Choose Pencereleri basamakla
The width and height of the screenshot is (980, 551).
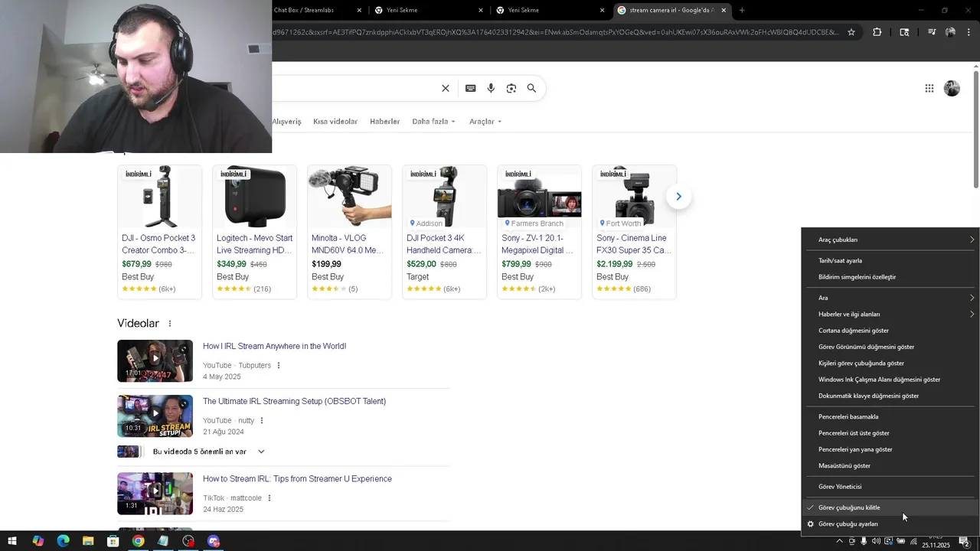point(890,417)
